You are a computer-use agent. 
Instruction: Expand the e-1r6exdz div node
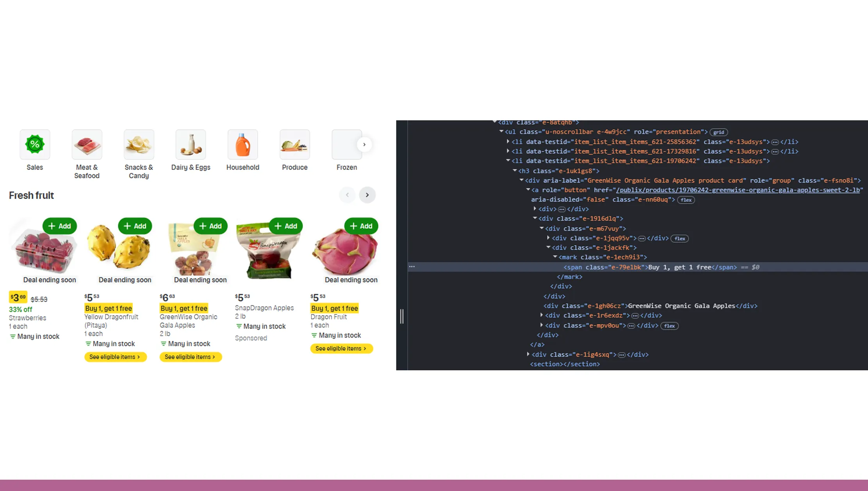(541, 315)
